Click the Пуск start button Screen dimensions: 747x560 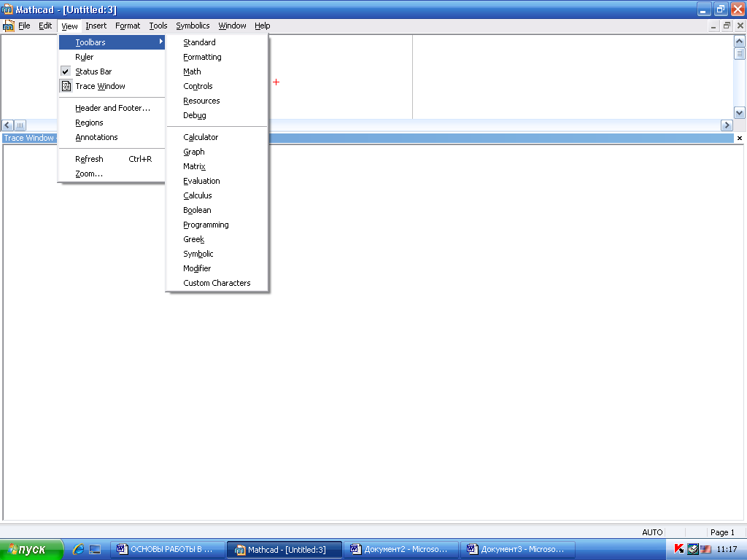(x=31, y=549)
